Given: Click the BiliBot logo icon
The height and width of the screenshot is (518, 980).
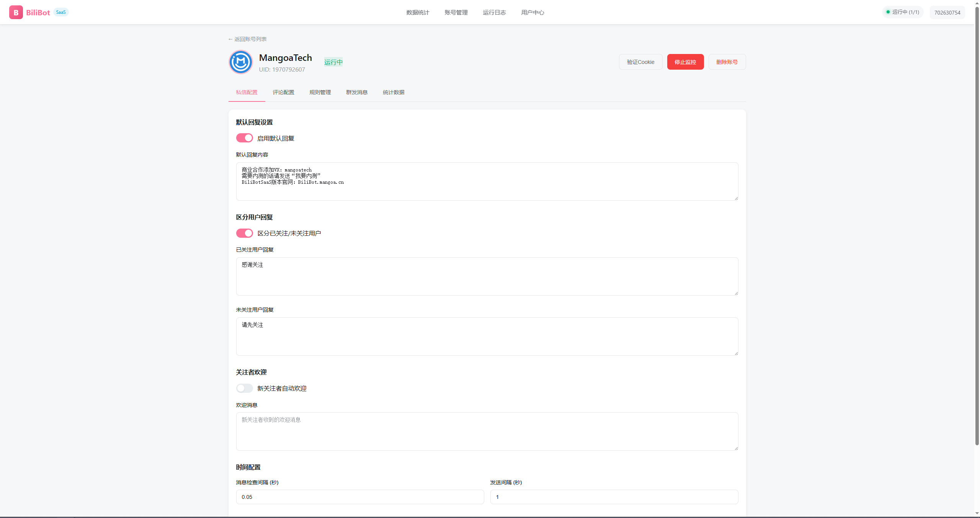Looking at the screenshot, I should [x=16, y=12].
